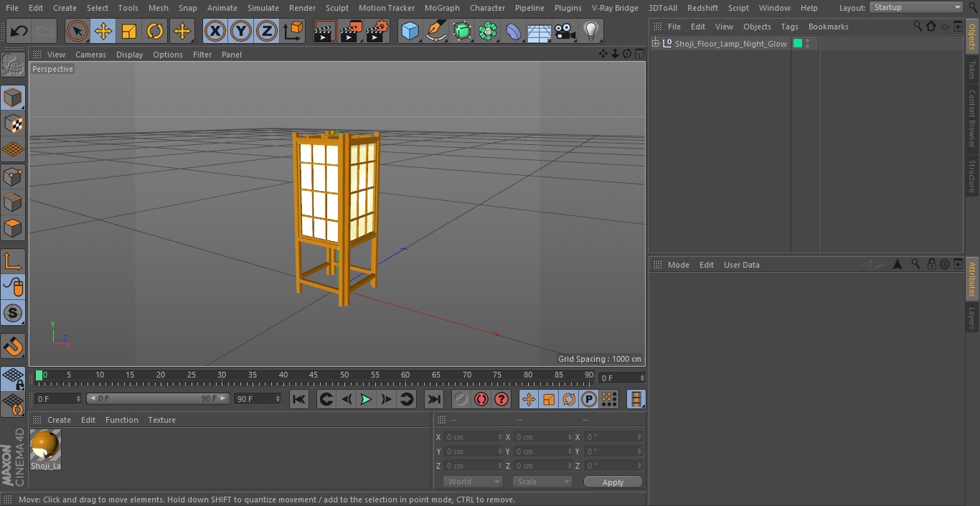Image resolution: width=980 pixels, height=506 pixels.
Task: Open Edit Render Settings
Action: point(378,31)
